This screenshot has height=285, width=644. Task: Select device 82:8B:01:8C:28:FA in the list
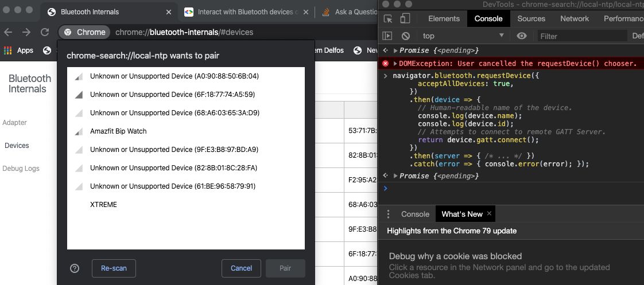185,168
